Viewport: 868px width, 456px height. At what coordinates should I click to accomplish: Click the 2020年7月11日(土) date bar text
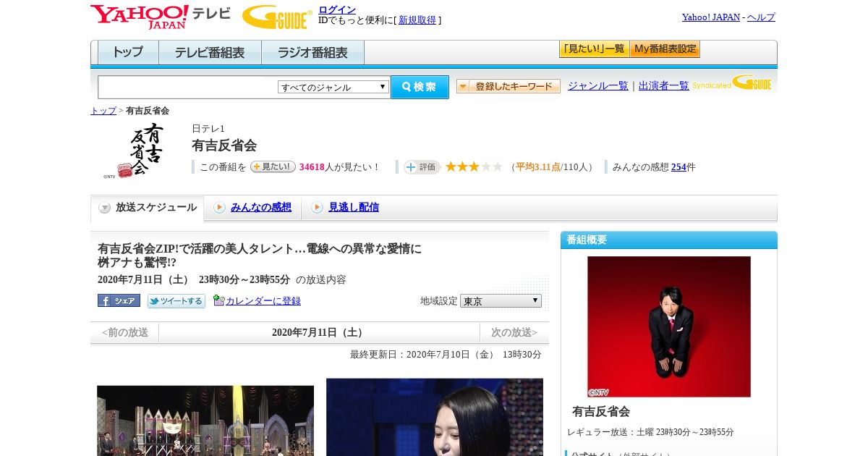[319, 333]
